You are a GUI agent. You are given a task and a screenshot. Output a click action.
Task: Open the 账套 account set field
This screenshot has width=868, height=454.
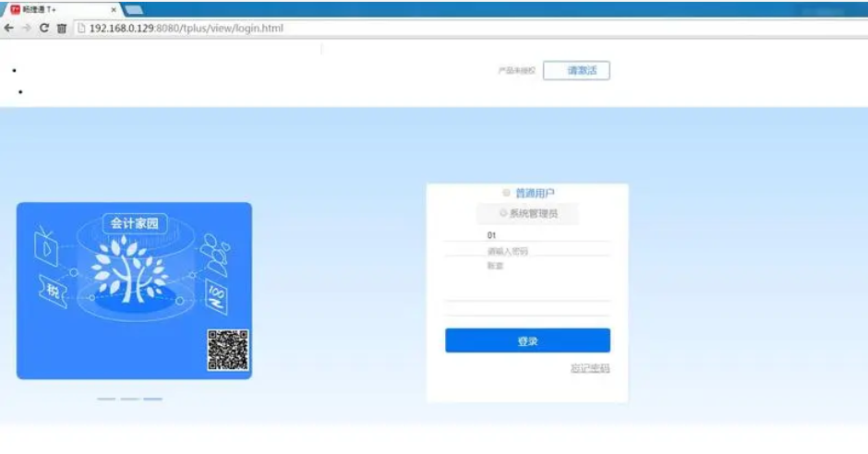coord(527,266)
